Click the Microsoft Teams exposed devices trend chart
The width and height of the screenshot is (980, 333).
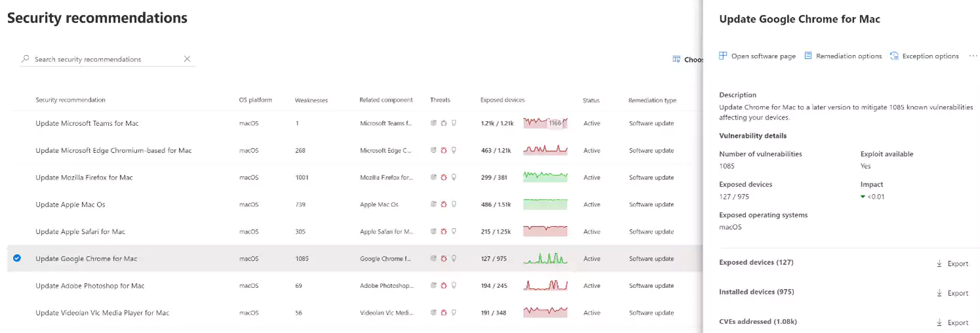pos(545,123)
